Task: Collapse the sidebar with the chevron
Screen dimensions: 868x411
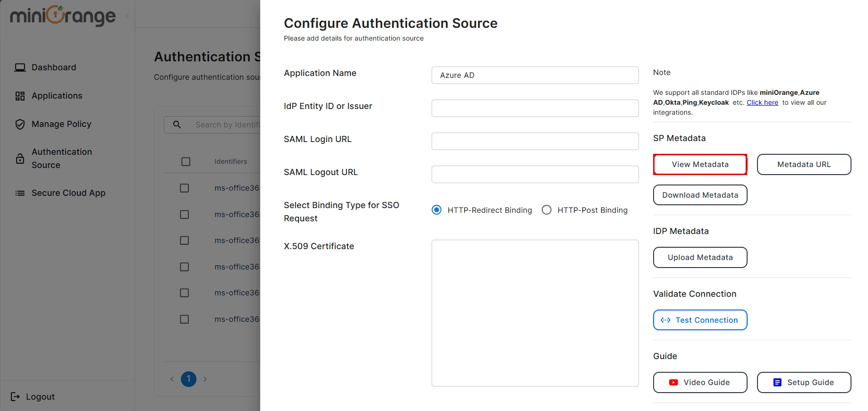Action: pos(128,16)
